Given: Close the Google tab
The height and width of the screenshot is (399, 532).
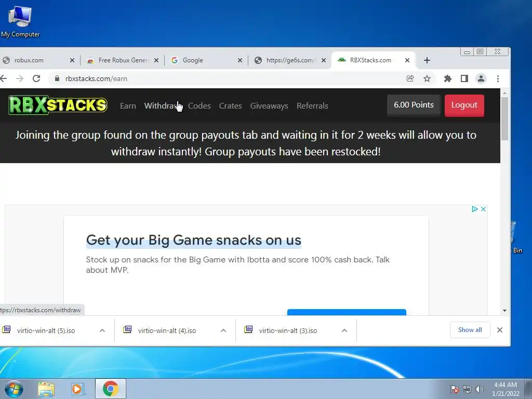Looking at the screenshot, I should [x=240, y=60].
